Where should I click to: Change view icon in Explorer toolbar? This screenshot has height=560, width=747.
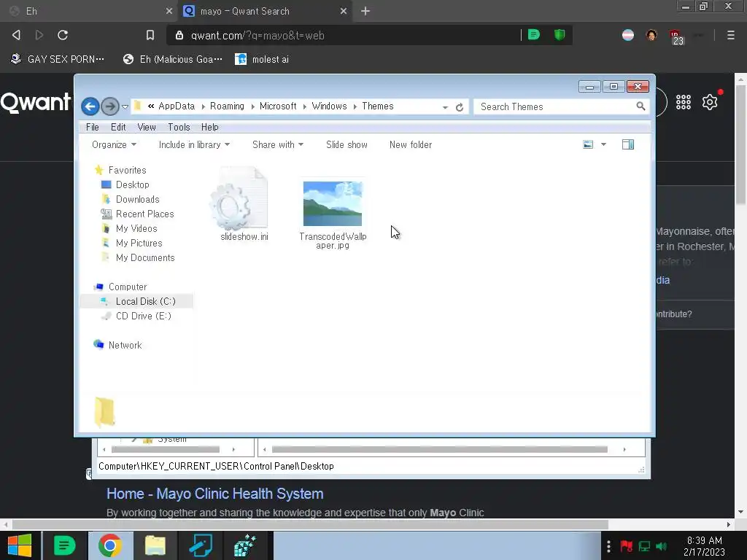click(x=588, y=144)
